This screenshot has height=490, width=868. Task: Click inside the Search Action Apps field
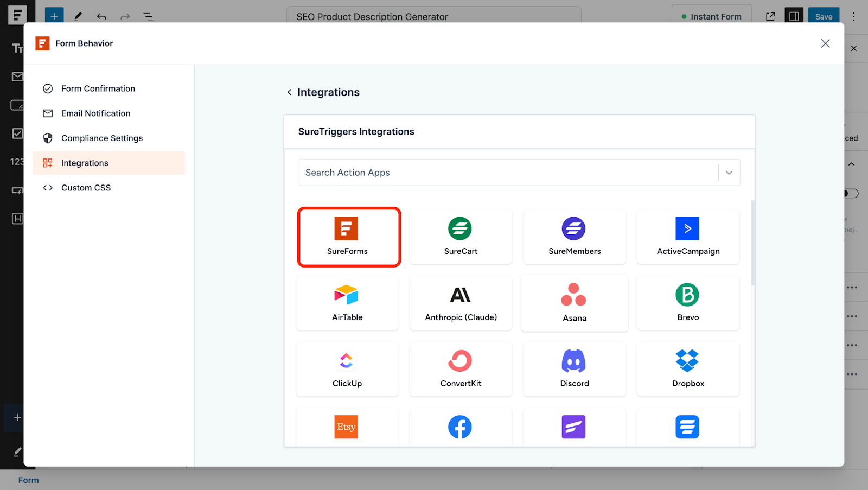coord(488,172)
